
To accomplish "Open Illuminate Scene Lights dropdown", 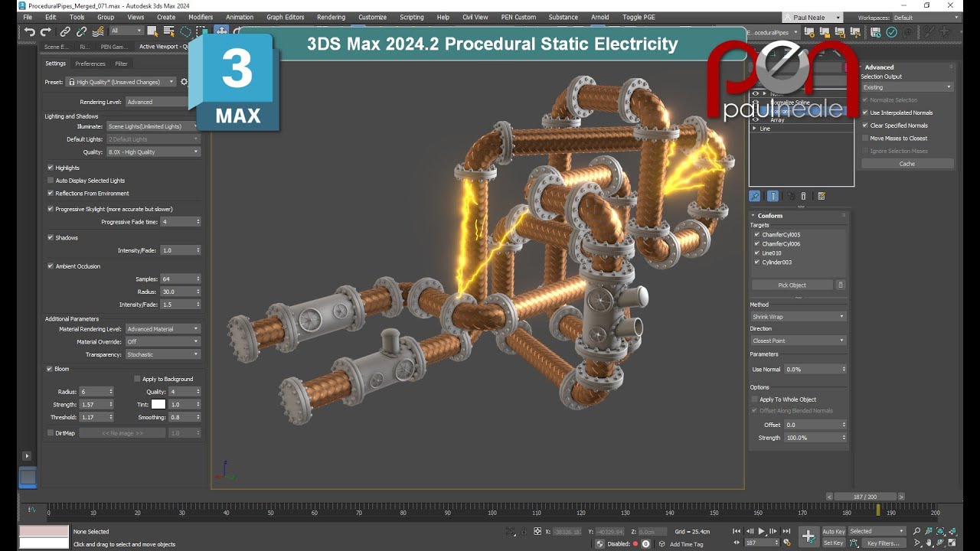I will click(153, 126).
